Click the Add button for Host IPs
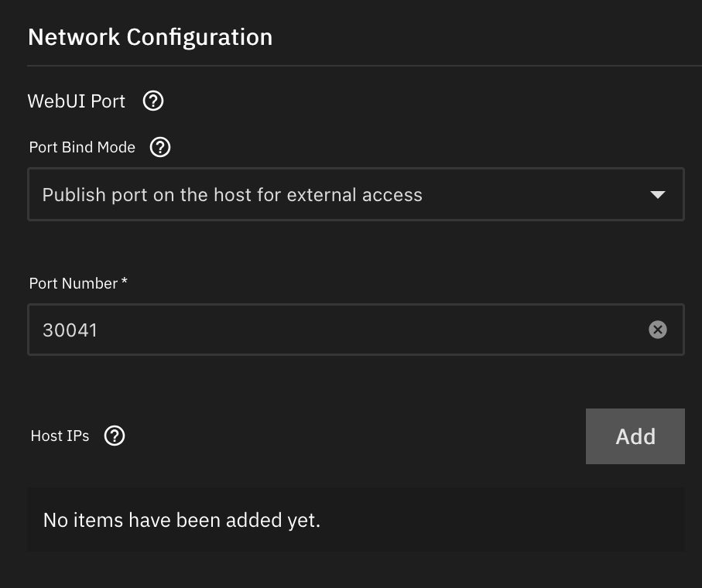702x588 pixels. (x=635, y=436)
